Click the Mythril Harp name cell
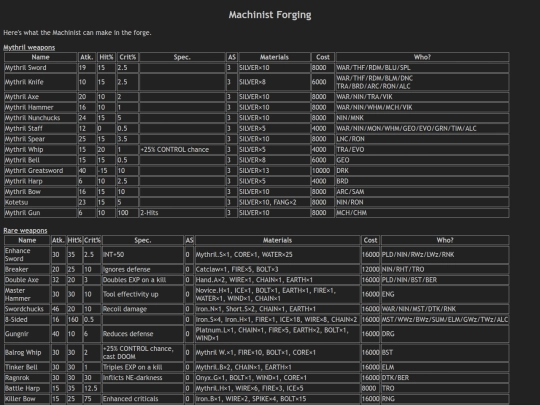The height and width of the screenshot is (405, 540). click(40, 181)
